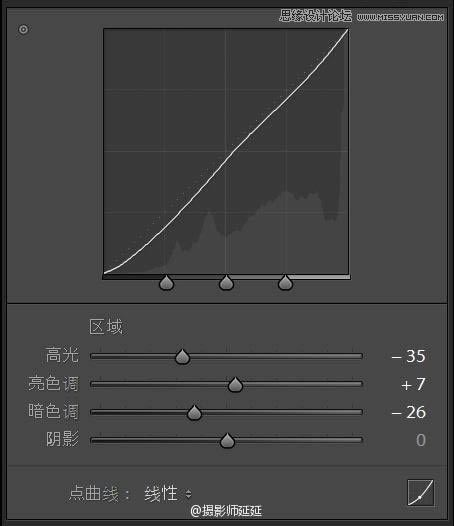Viewport: 454px width, 526px height.
Task: Open the 点曲线 线性 dropdown
Action: point(168,493)
